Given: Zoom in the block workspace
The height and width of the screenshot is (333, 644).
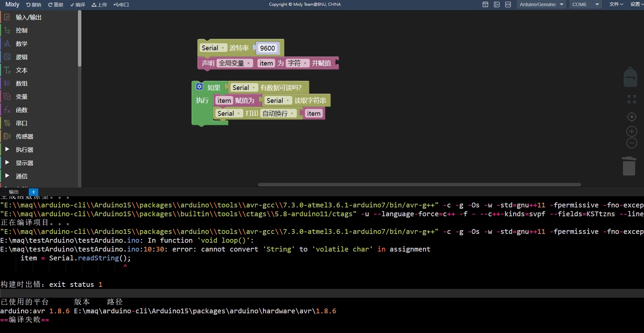Looking at the screenshot, I should tap(631, 131).
